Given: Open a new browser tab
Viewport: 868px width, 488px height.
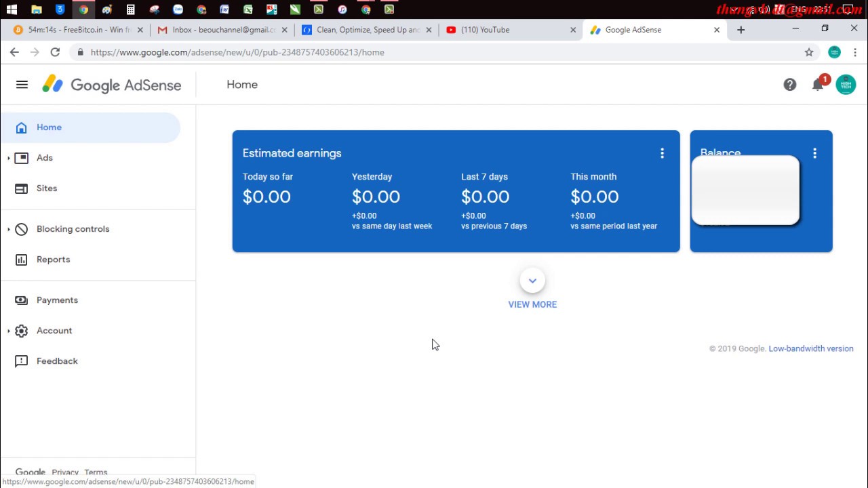Looking at the screenshot, I should (741, 30).
